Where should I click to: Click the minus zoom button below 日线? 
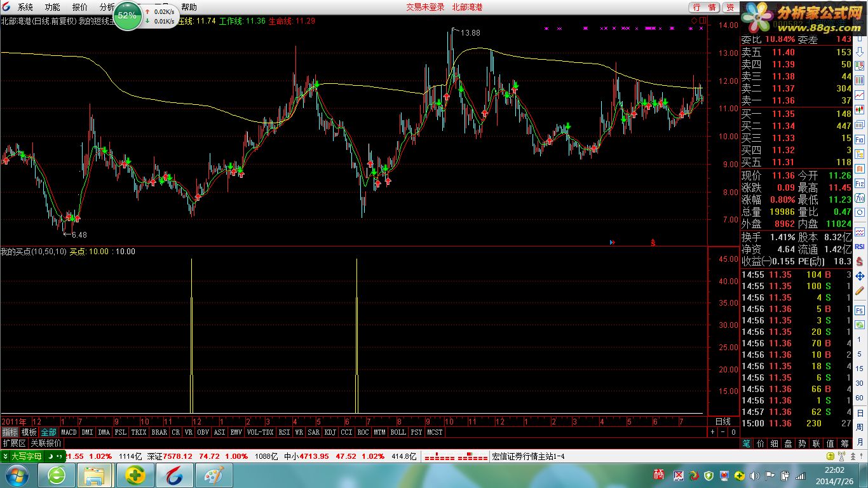click(x=722, y=432)
